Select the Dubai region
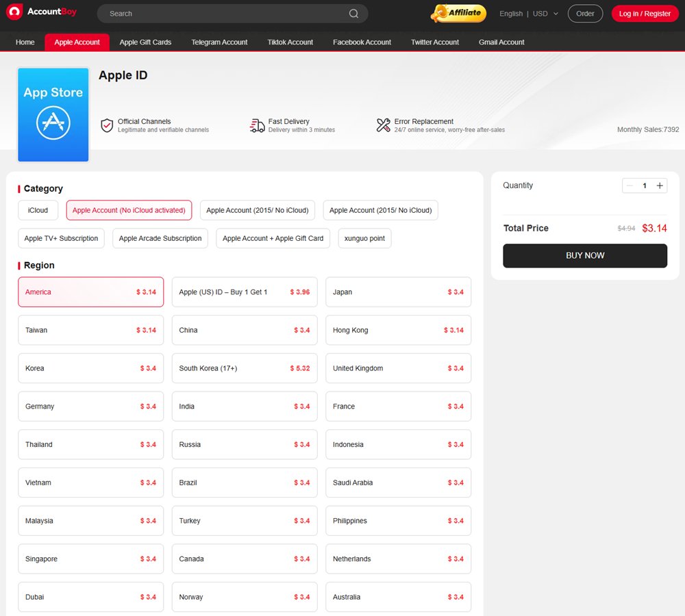685x616 pixels. [x=91, y=597]
